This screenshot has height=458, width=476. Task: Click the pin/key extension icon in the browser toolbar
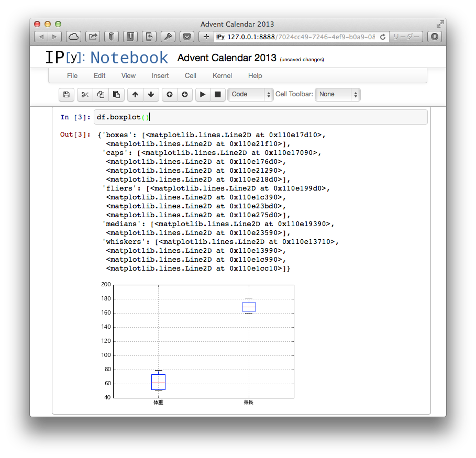point(168,37)
